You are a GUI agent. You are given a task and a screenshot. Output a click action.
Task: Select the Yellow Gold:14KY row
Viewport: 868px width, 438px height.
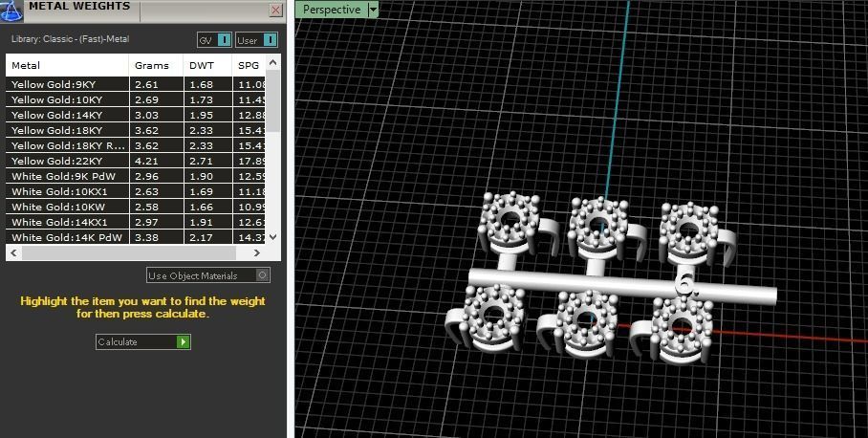pos(136,115)
